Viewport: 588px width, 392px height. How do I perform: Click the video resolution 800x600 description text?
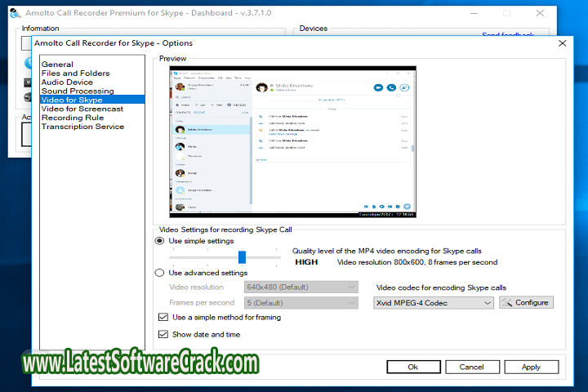[417, 262]
